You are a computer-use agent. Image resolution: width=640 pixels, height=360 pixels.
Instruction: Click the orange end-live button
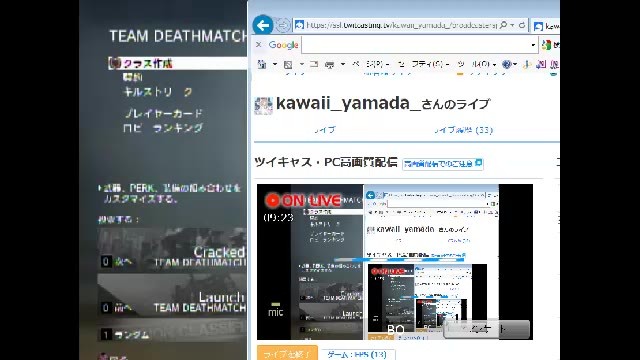click(287, 353)
